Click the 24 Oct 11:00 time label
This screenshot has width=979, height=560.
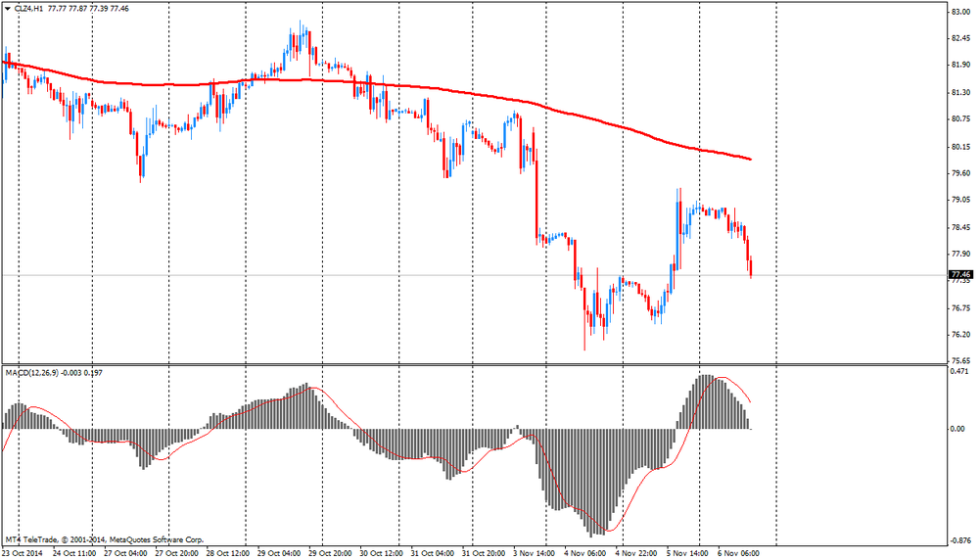(74, 553)
